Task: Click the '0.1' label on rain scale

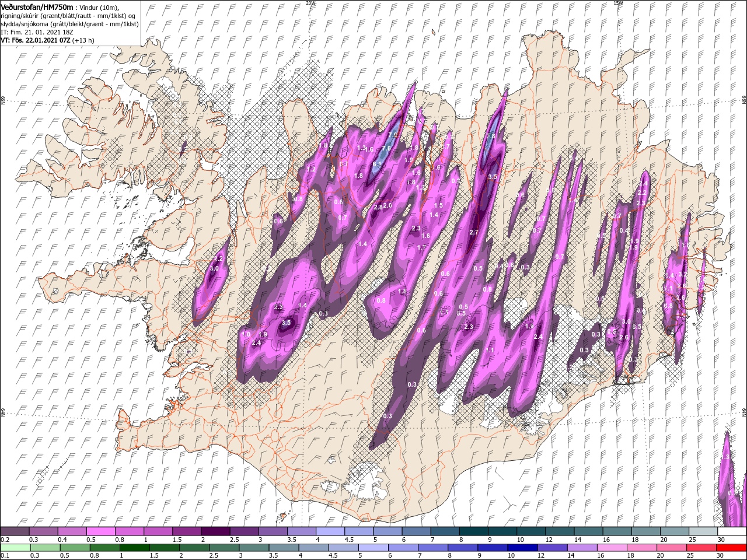Action: click(5, 556)
